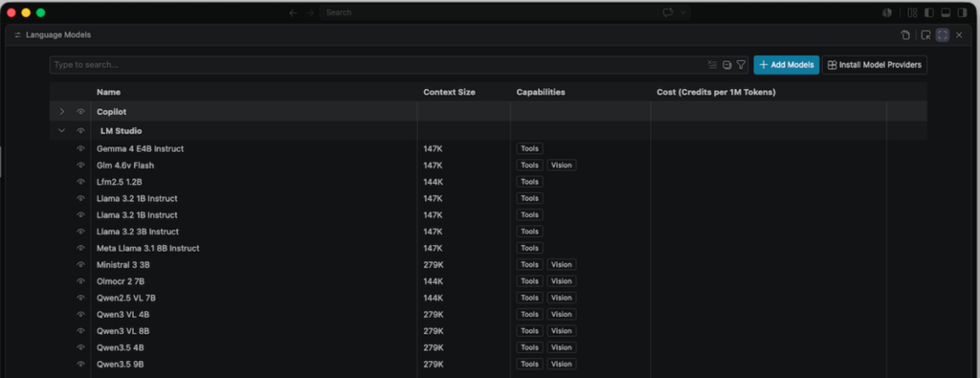Toggle eye icon for Olmocr 2 7B
The image size is (980, 378).
pyautogui.click(x=80, y=281)
